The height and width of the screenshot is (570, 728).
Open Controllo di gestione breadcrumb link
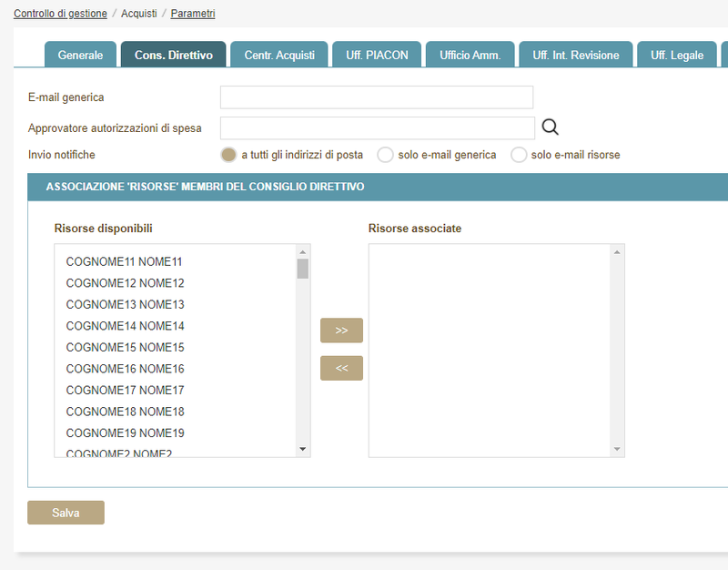pos(60,14)
